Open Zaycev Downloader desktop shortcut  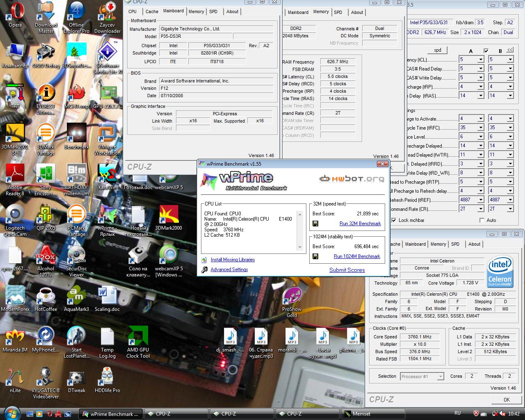[x=107, y=17]
